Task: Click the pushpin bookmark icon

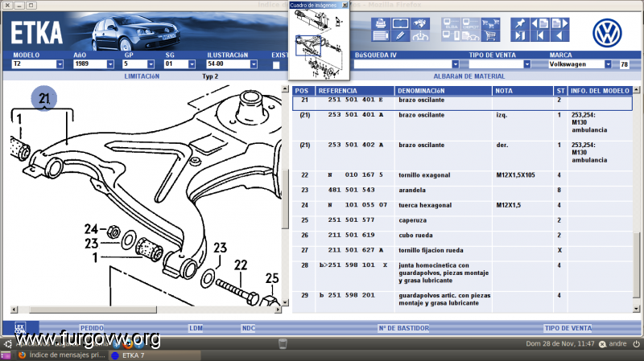Action: tap(520, 23)
